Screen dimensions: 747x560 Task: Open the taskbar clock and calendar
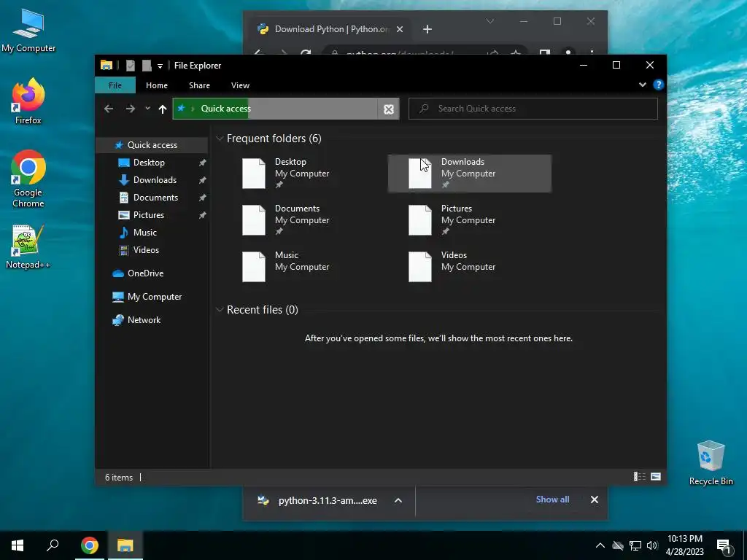click(x=684, y=545)
